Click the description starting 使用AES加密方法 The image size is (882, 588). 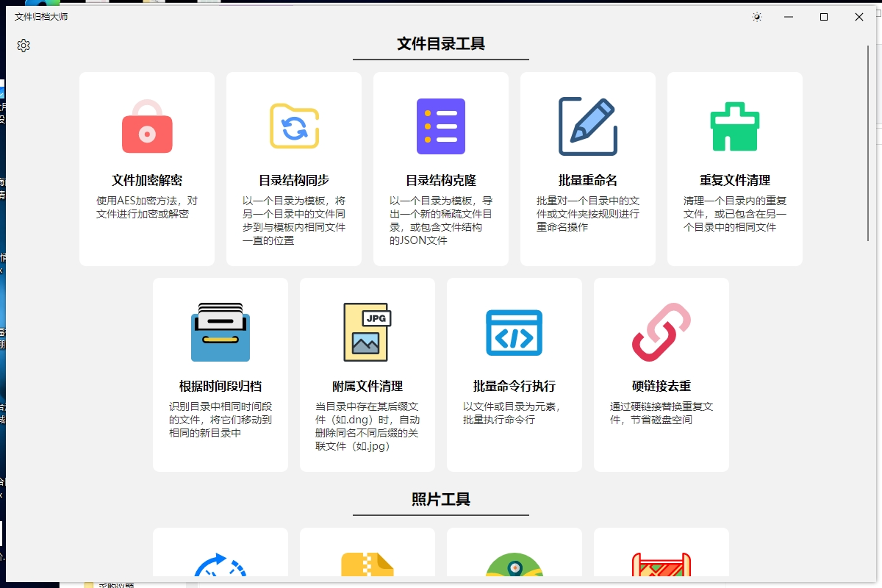147,207
